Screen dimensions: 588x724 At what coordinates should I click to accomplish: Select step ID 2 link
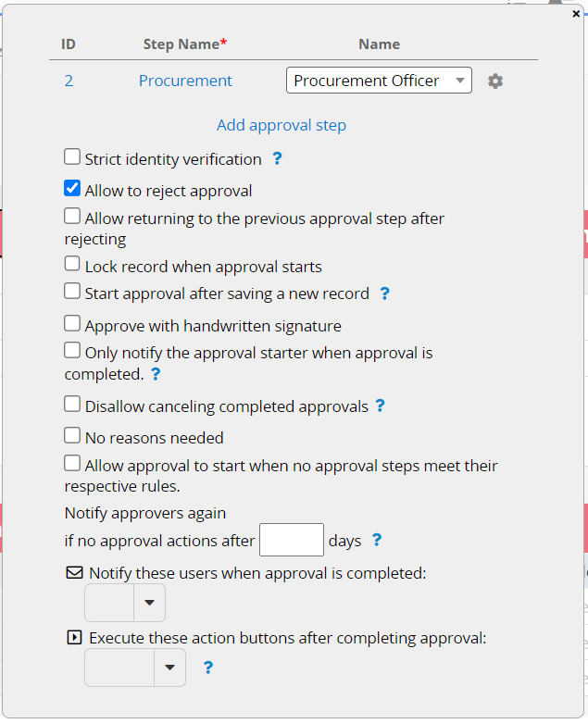(69, 81)
